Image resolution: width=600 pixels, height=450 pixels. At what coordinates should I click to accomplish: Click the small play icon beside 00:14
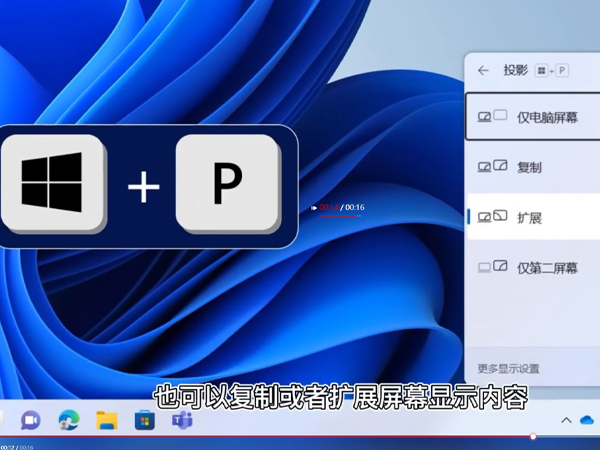314,208
